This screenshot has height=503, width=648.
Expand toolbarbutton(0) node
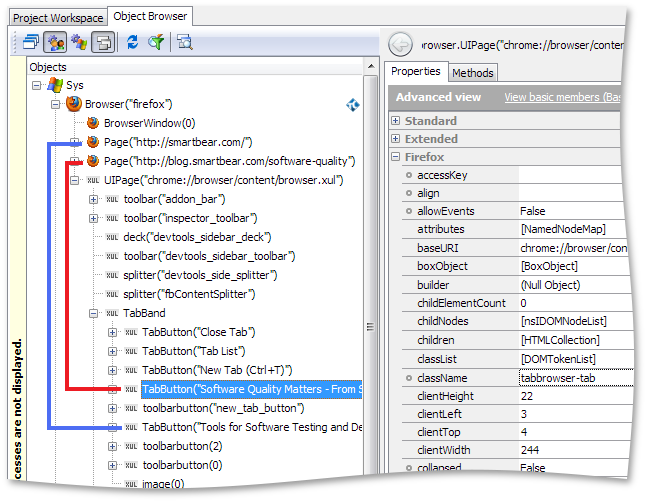(x=112, y=466)
